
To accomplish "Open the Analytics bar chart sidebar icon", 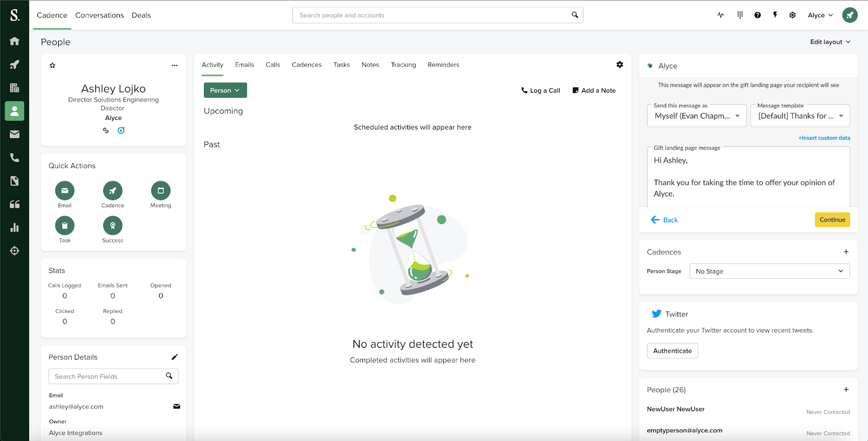I will click(15, 227).
